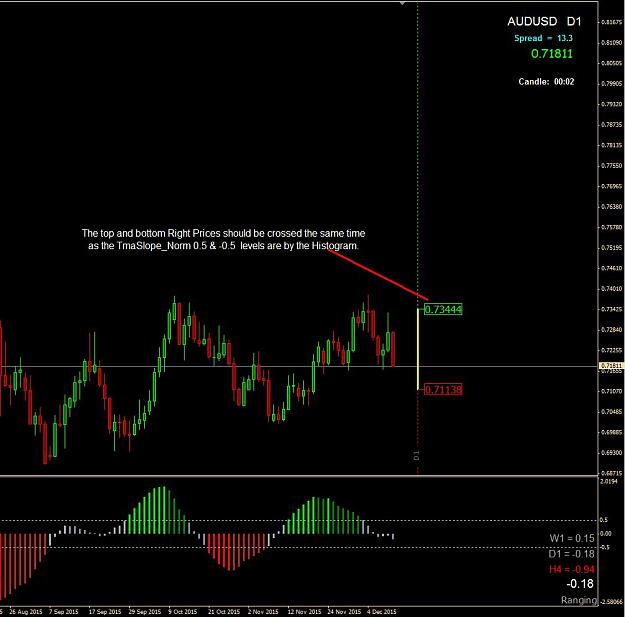The width and height of the screenshot is (625, 617).
Task: Click the 0.00 indicator level label
Action: click(605, 534)
